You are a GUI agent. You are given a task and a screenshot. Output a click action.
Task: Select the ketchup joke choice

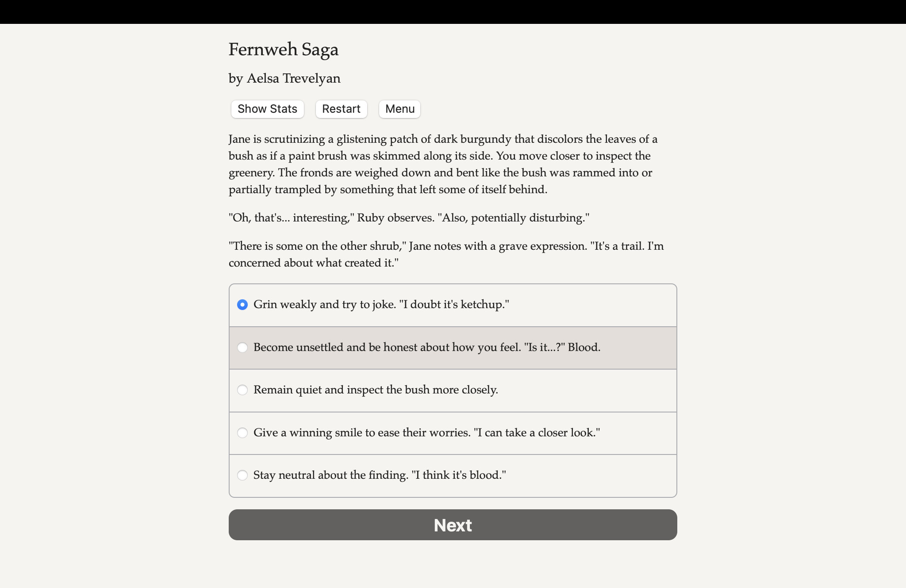(380, 304)
